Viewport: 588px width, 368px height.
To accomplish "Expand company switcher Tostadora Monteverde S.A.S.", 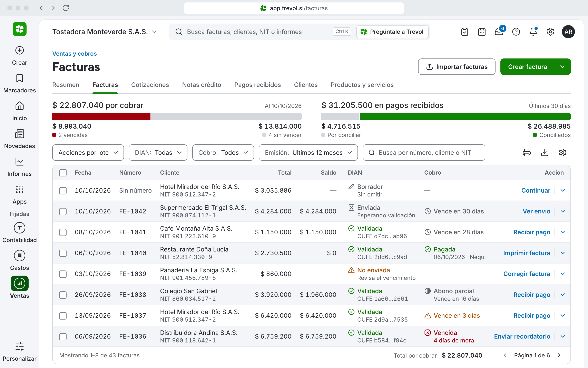I will [105, 32].
